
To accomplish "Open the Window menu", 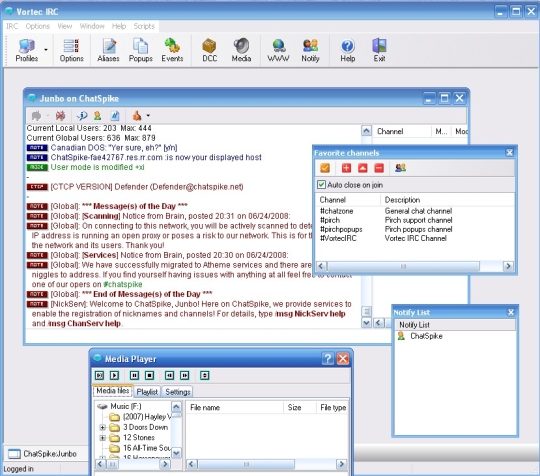I will 92,26.
